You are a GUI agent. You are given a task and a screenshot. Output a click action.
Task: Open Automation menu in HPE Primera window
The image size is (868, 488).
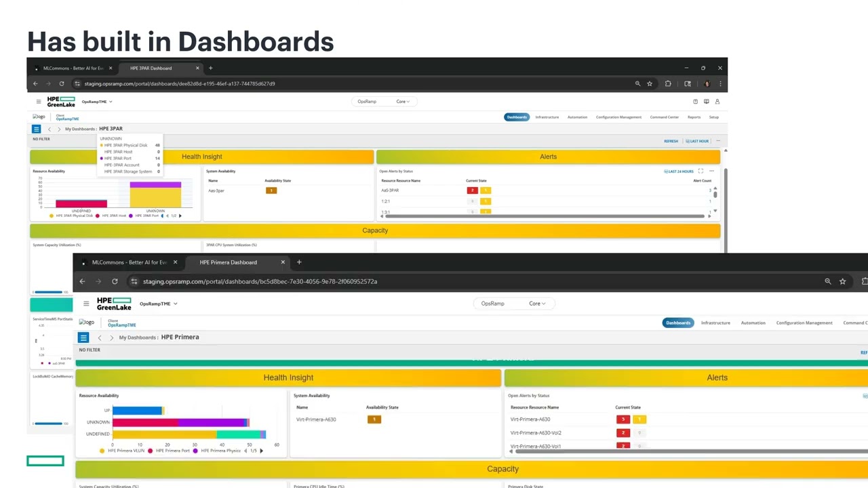coord(753,323)
